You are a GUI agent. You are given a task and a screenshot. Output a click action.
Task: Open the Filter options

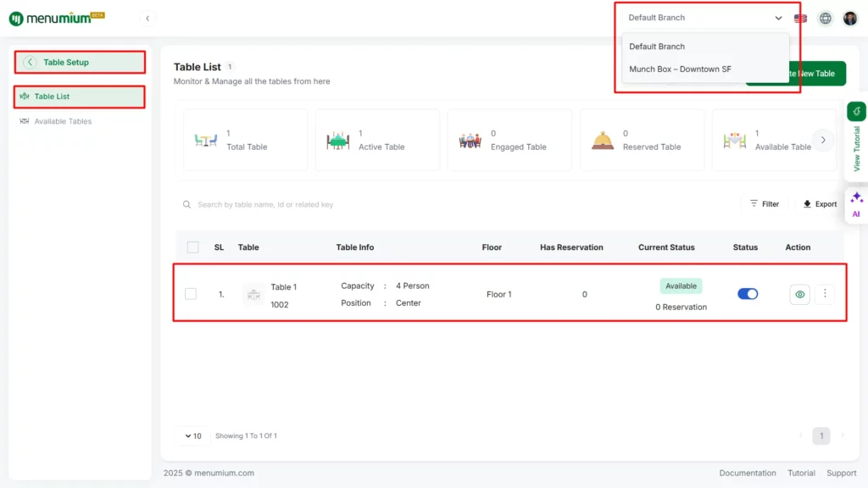(x=765, y=204)
